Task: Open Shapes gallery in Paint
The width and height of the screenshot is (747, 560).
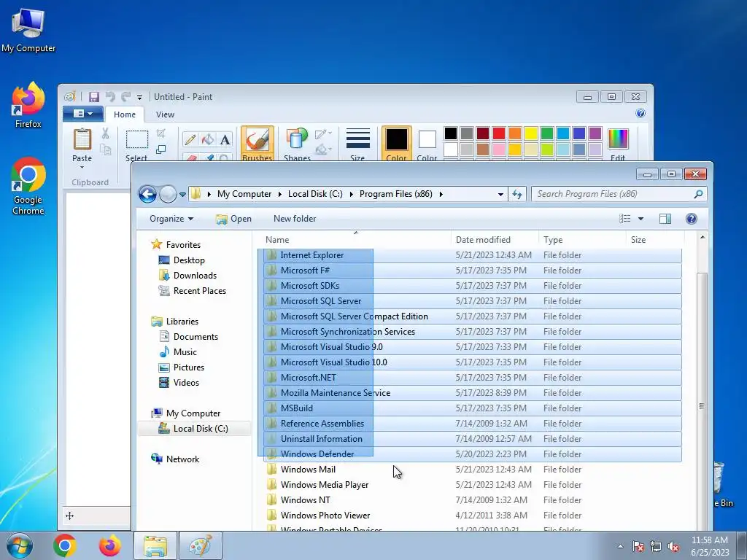Action: click(297, 144)
